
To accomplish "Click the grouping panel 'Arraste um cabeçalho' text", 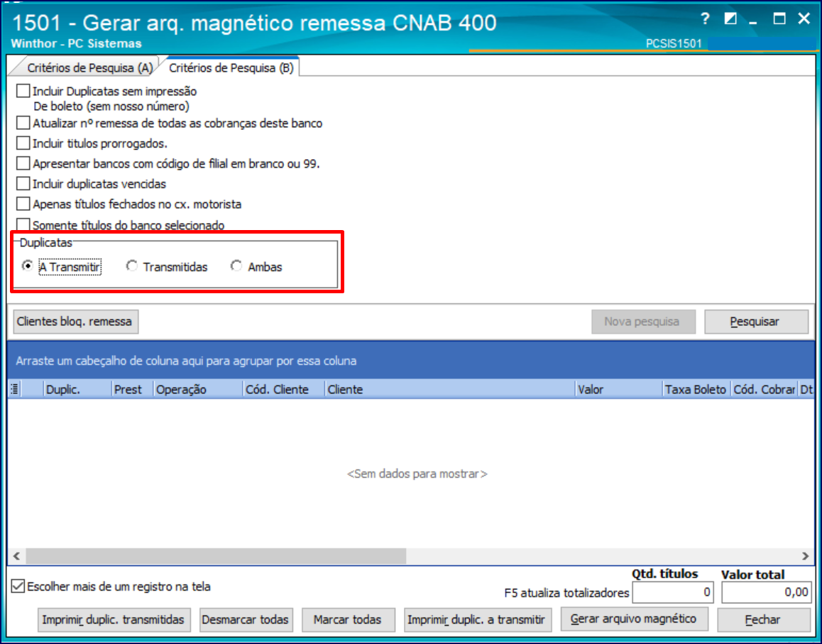I will click(186, 361).
